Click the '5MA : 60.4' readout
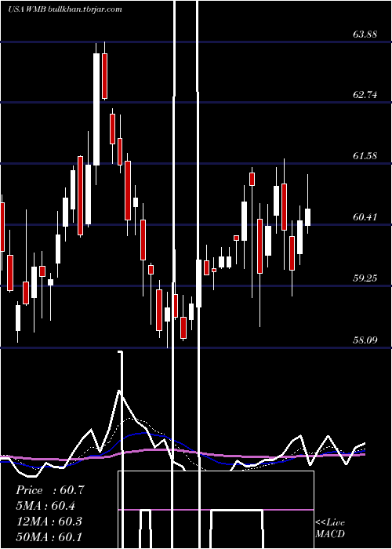 pos(45,506)
